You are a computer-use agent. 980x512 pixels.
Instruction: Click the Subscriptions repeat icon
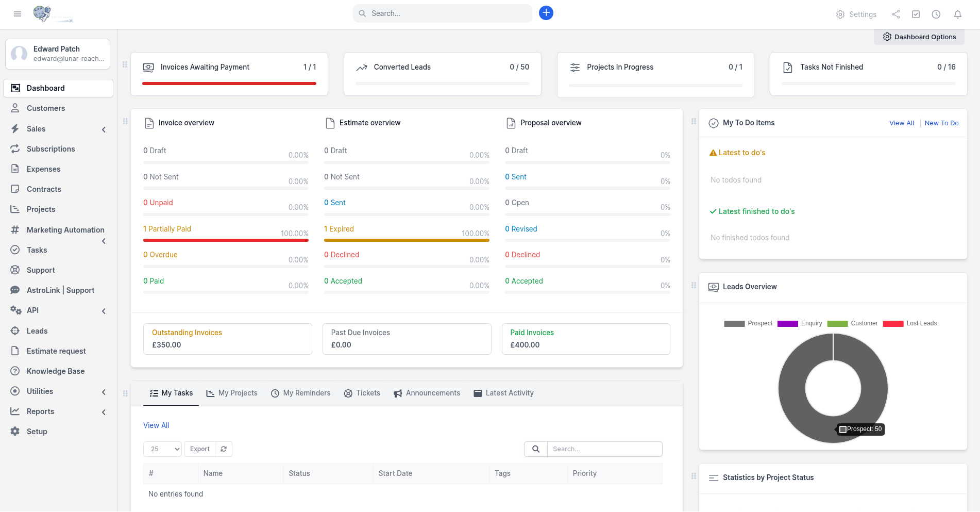pyautogui.click(x=15, y=149)
